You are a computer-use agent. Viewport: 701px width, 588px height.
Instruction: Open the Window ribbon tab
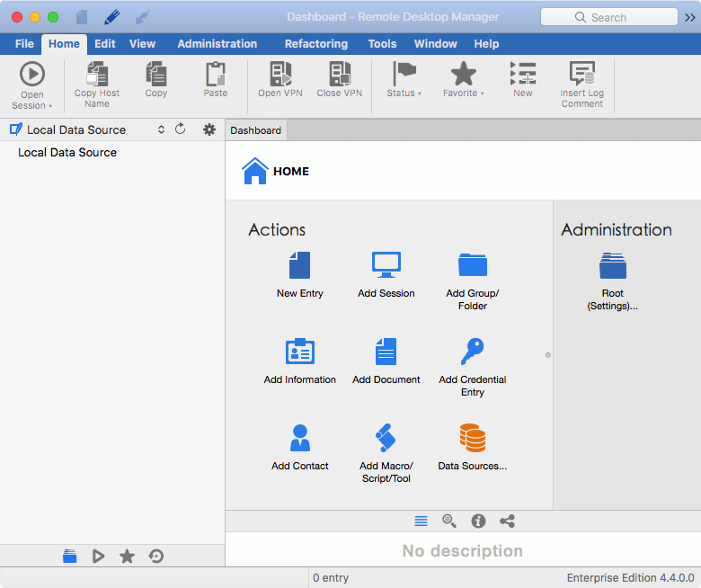pyautogui.click(x=436, y=44)
